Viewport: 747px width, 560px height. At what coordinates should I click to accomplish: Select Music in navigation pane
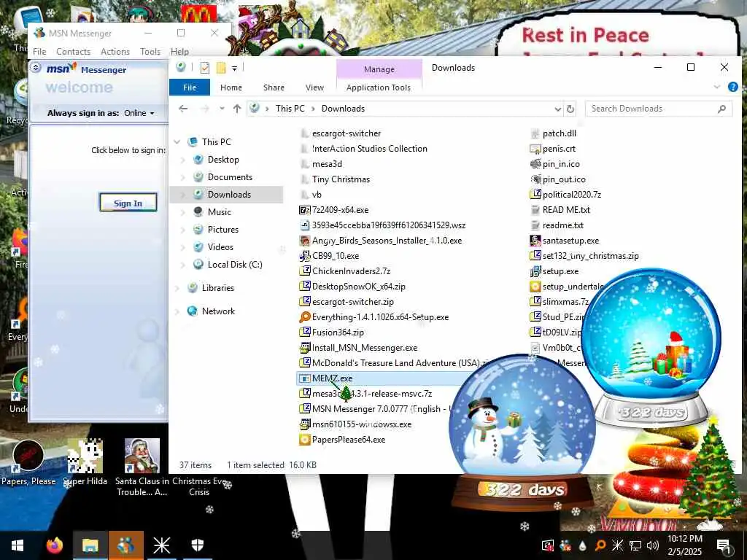point(219,212)
